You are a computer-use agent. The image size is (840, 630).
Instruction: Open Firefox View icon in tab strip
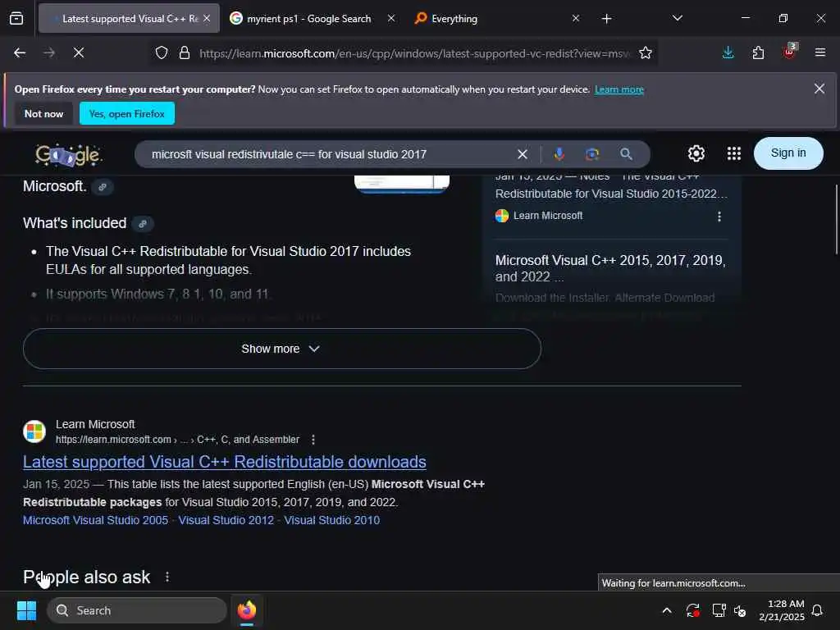coord(16,19)
